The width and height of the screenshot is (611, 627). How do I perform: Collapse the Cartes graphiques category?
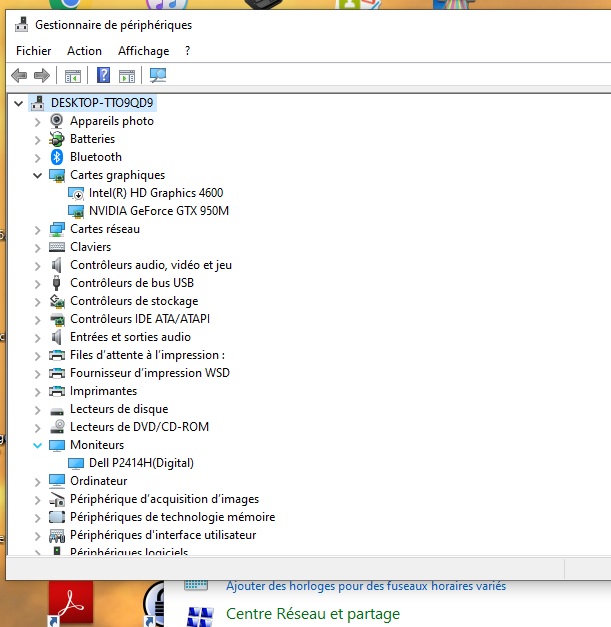[x=38, y=175]
